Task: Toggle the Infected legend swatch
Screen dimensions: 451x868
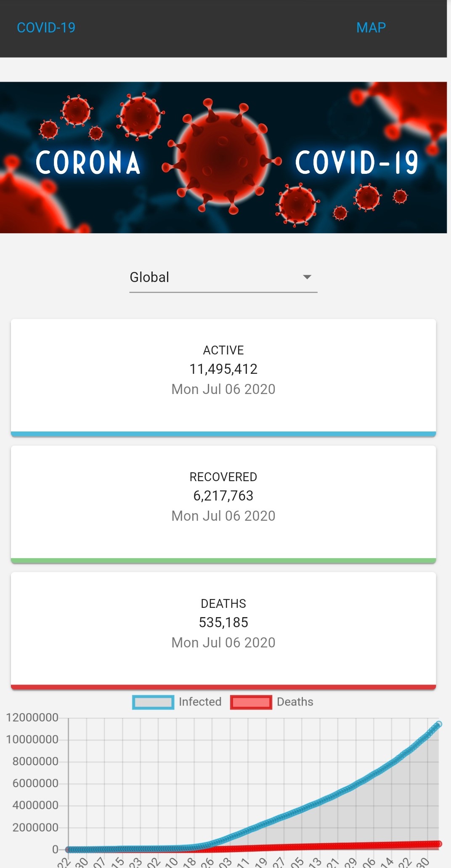Action: pyautogui.click(x=153, y=702)
